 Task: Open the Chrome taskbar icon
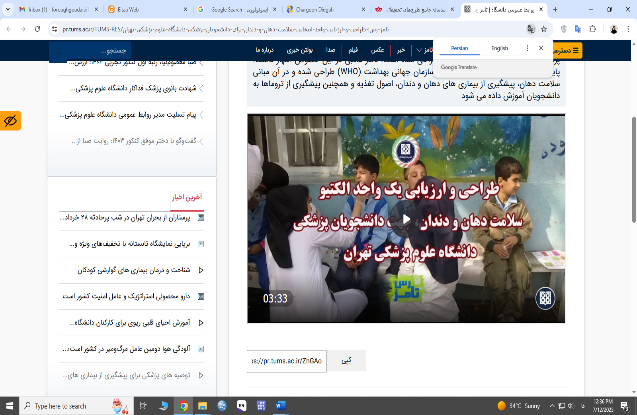point(183,406)
